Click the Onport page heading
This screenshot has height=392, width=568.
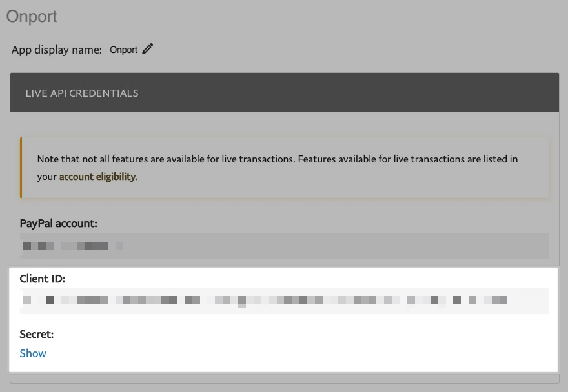(x=32, y=17)
